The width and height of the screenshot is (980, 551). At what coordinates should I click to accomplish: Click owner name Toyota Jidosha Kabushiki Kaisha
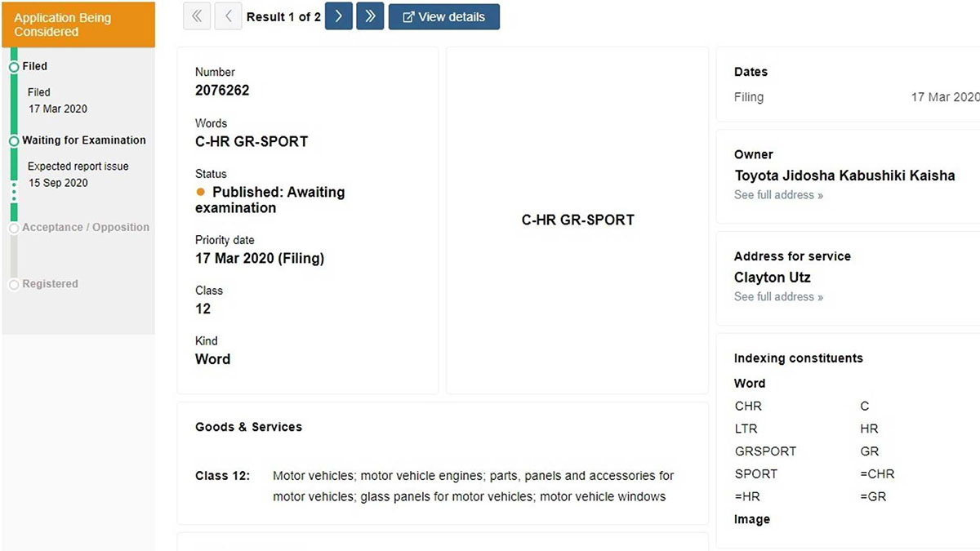pos(844,176)
